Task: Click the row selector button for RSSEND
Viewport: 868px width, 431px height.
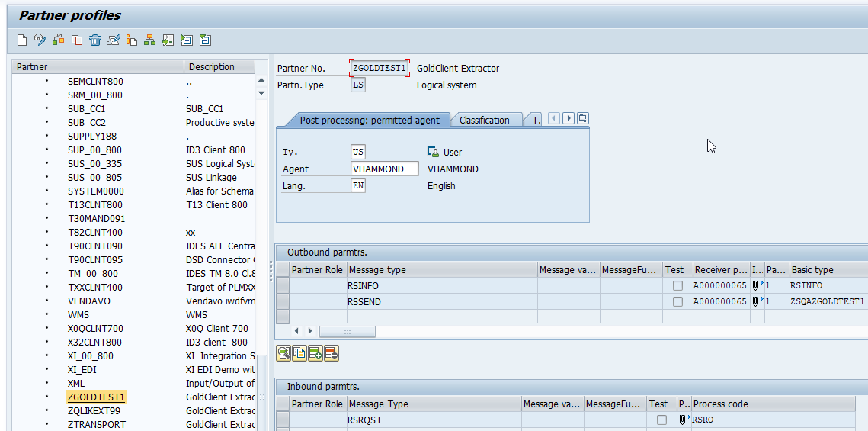Action: click(283, 301)
